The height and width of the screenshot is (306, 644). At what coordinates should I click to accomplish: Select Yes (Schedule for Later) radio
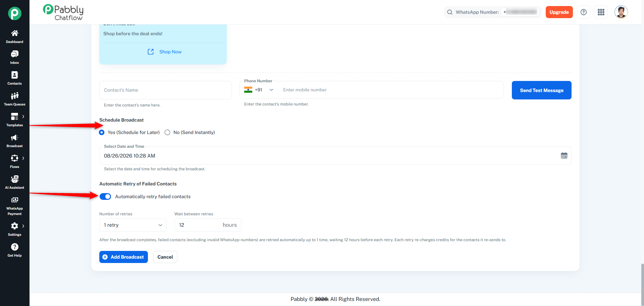pos(102,132)
